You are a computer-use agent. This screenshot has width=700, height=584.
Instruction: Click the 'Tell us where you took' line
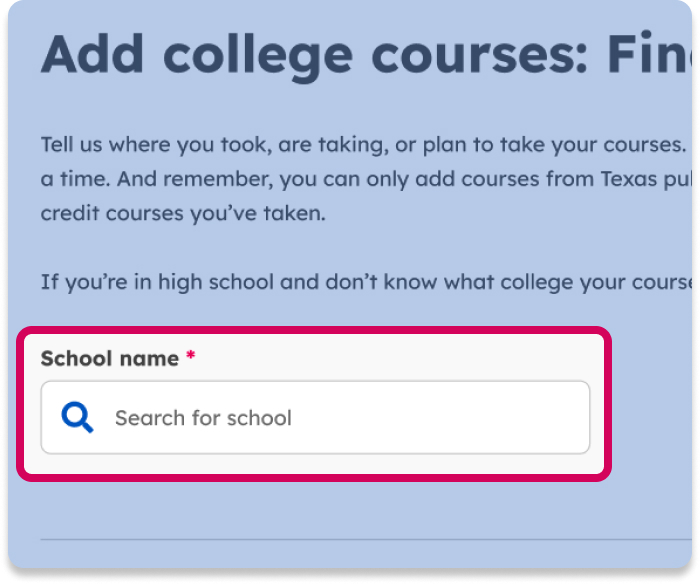362,145
